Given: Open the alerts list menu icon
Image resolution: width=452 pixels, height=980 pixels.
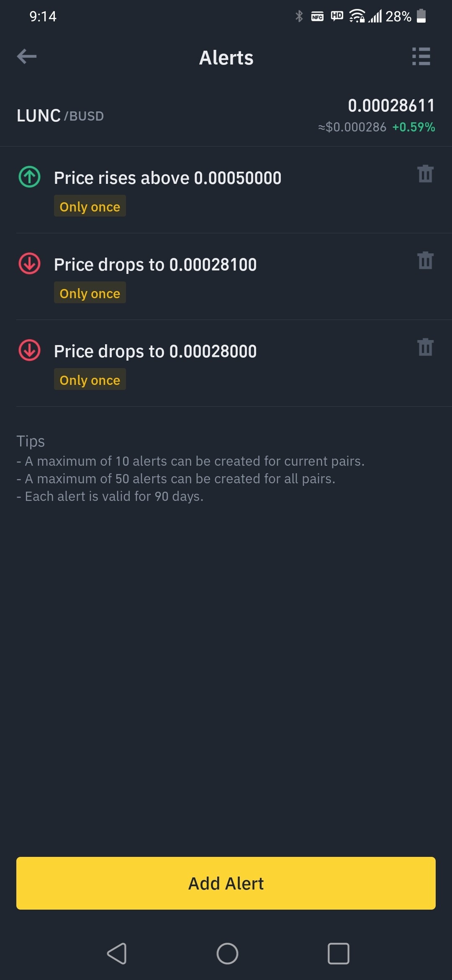Looking at the screenshot, I should (x=421, y=57).
